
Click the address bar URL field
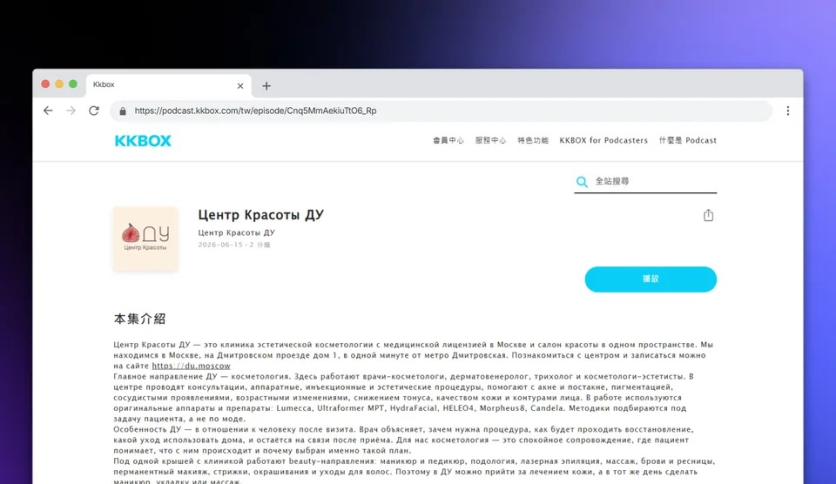[441, 111]
